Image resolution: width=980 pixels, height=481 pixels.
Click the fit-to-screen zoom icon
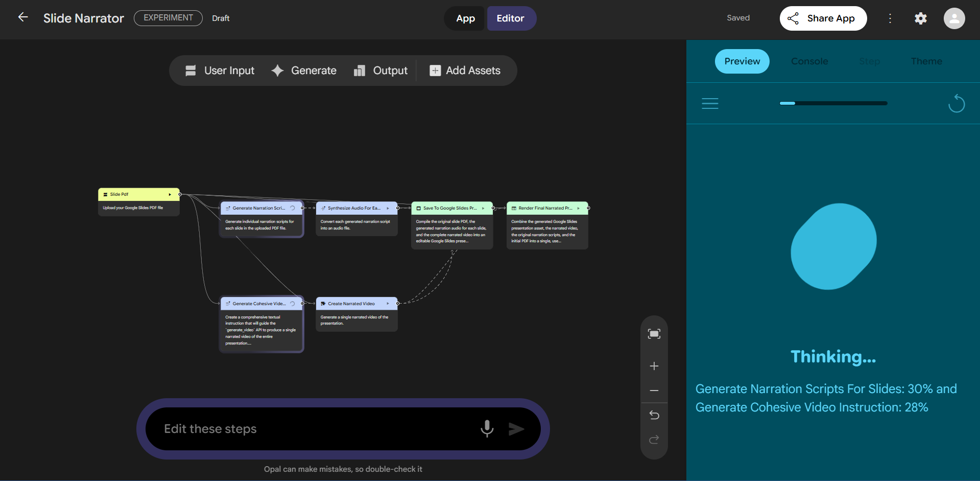(654, 334)
